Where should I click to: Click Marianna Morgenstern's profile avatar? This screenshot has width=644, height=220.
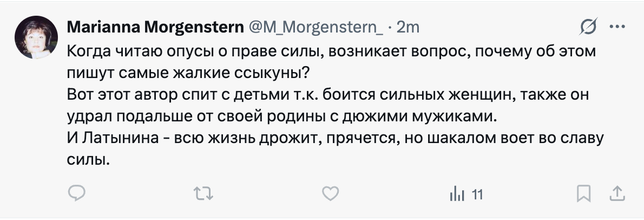[36, 37]
